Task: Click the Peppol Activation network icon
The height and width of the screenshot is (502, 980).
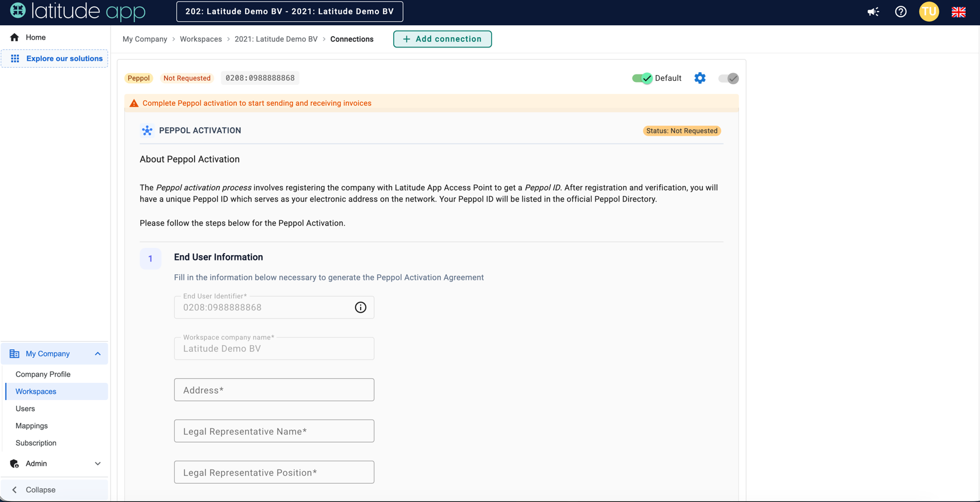Action: click(x=147, y=131)
